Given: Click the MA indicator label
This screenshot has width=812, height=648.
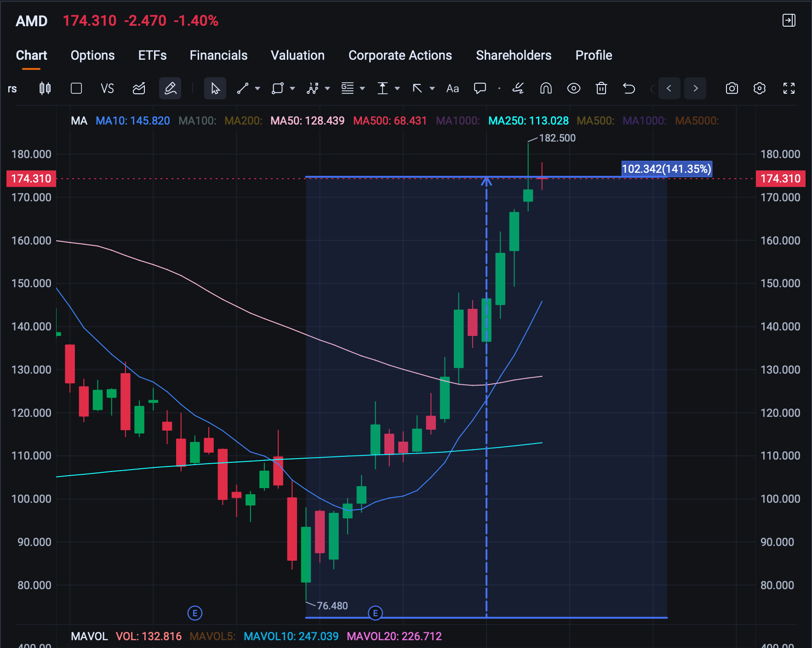Looking at the screenshot, I should tap(79, 121).
